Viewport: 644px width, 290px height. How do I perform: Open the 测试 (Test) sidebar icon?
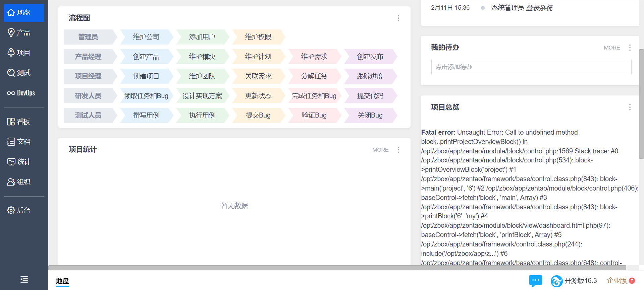[x=11, y=73]
